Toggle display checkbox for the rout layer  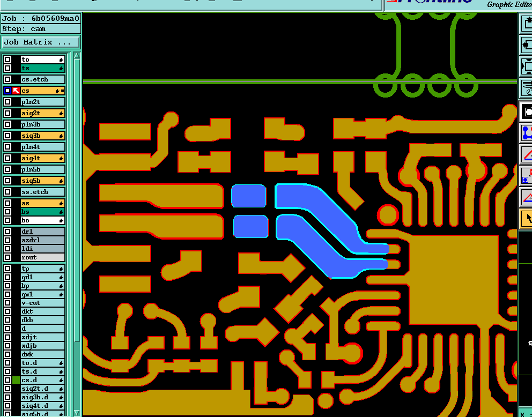[8, 257]
